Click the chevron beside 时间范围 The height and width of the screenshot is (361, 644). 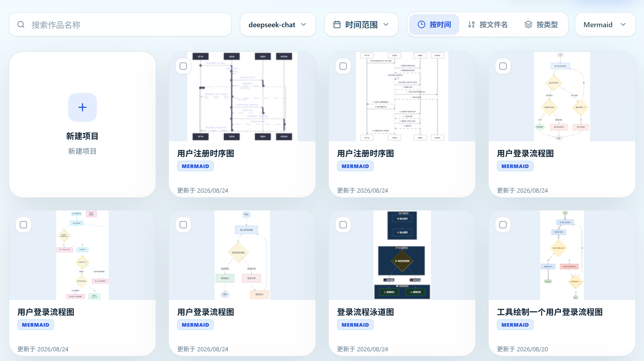pyautogui.click(x=386, y=25)
